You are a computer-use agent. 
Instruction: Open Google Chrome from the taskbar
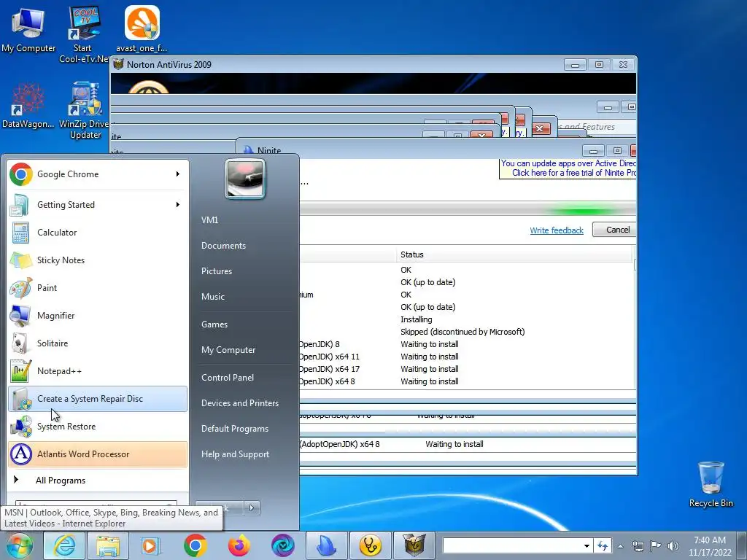(196, 545)
